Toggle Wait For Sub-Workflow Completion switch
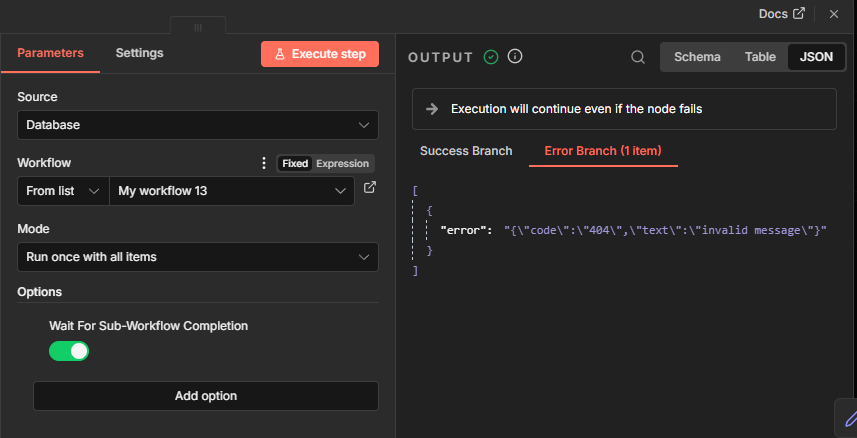 [69, 351]
